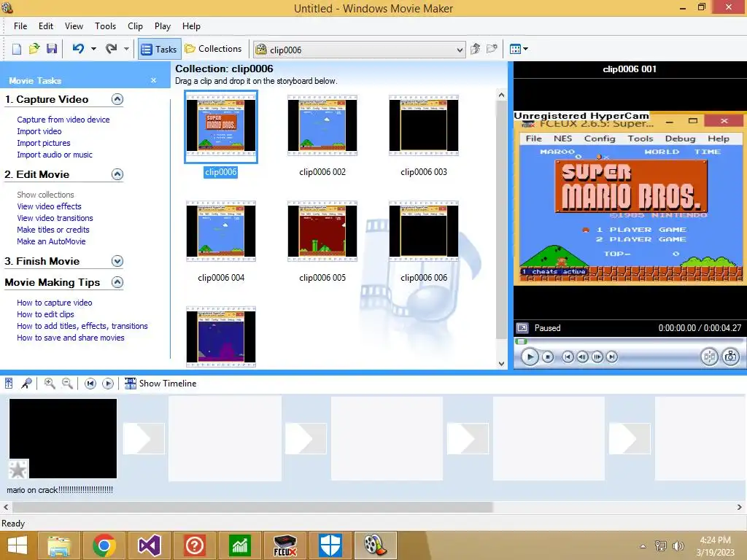The width and height of the screenshot is (747, 560).
Task: Undo the last action
Action: (x=78, y=49)
